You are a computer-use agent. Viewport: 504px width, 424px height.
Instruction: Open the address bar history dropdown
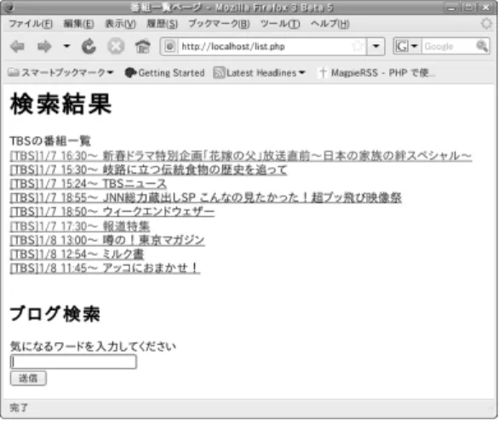(x=375, y=47)
